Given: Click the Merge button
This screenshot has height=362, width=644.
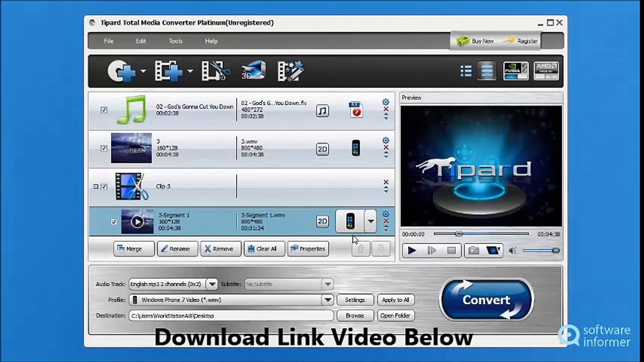Looking at the screenshot, I should (x=134, y=249).
